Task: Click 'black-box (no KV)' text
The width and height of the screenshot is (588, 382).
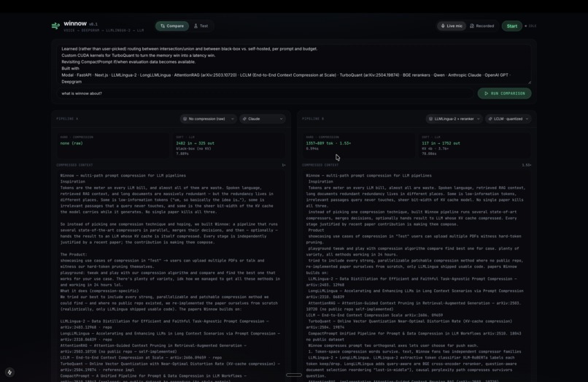Action: [193, 149]
